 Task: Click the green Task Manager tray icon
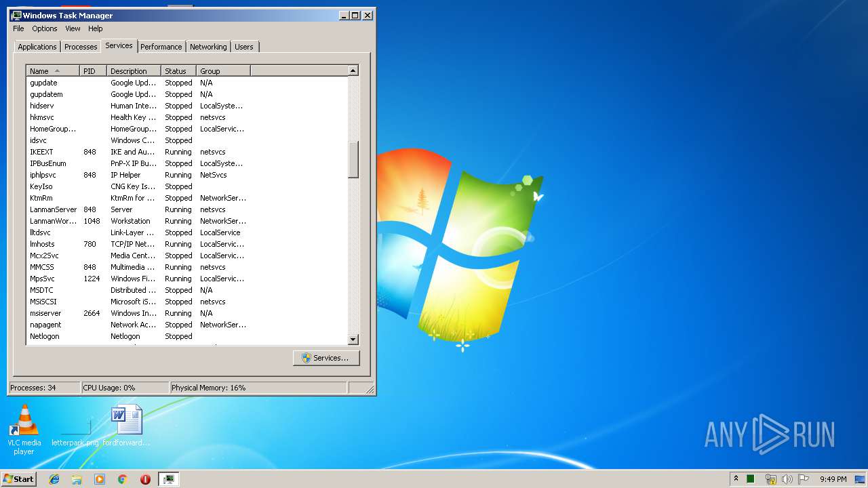[x=751, y=479]
